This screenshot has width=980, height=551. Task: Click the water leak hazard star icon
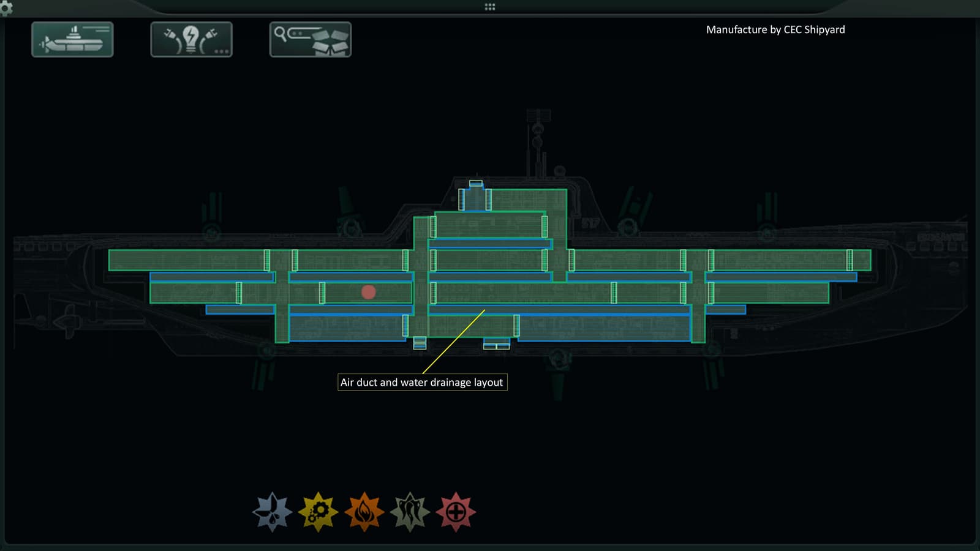(272, 512)
